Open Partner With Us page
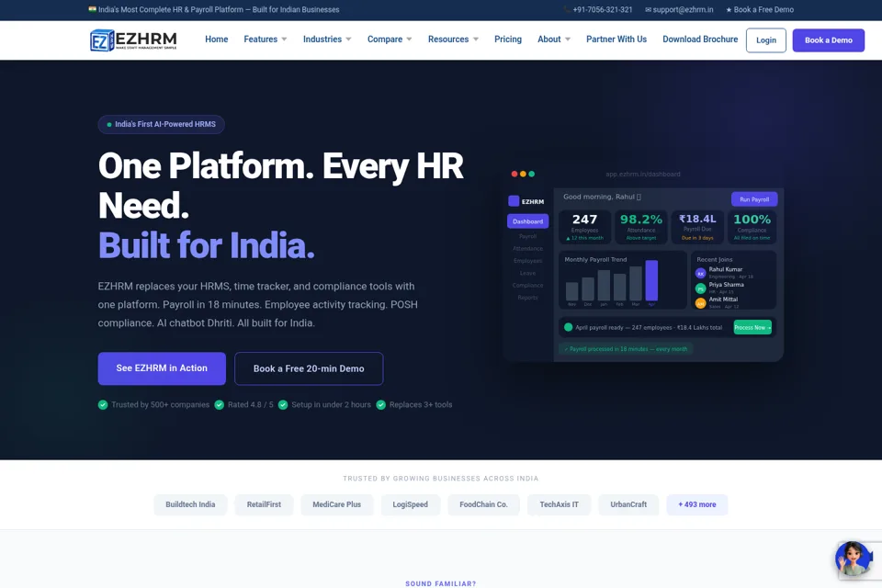 point(616,40)
